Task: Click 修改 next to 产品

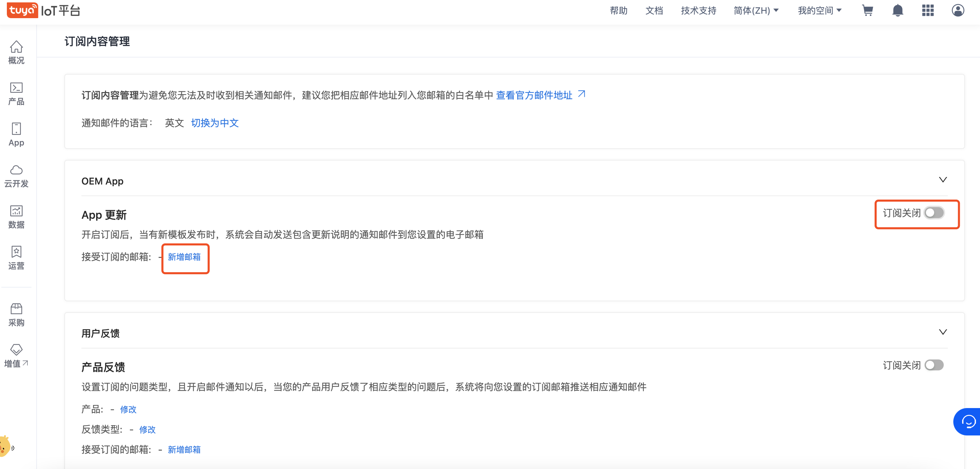Action: click(128, 409)
